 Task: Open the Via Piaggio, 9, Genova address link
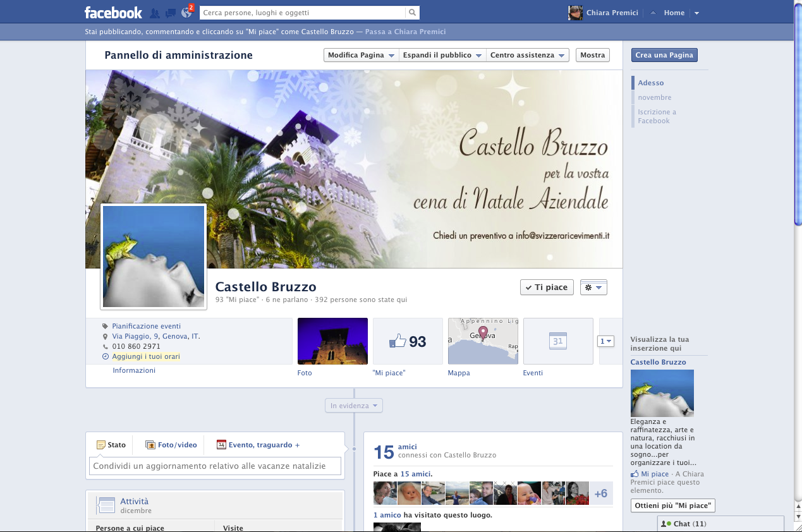coord(156,336)
